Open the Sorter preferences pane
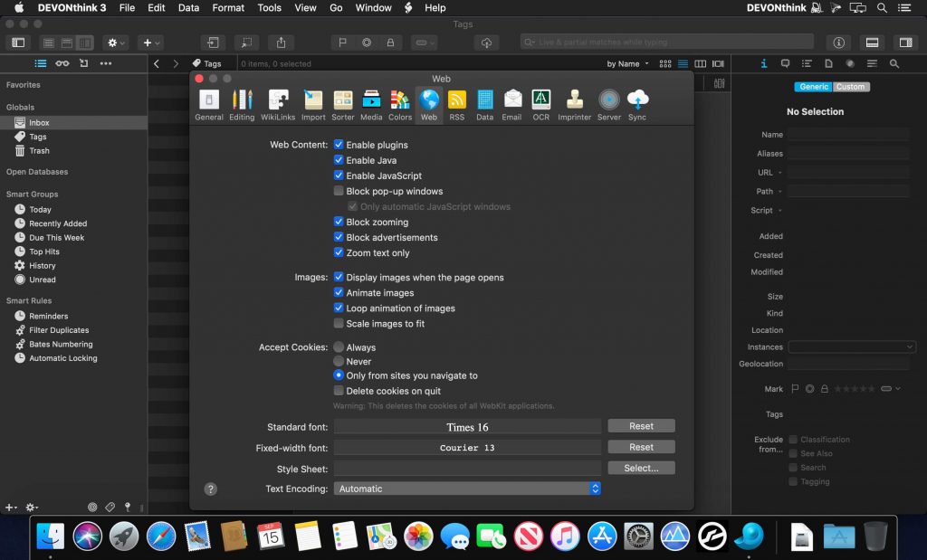This screenshot has height=560, width=927. click(x=343, y=105)
